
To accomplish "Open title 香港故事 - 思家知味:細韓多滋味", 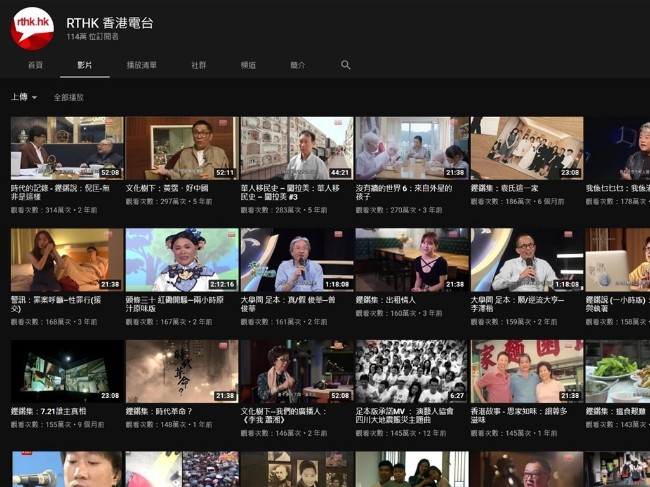I will [x=519, y=415].
